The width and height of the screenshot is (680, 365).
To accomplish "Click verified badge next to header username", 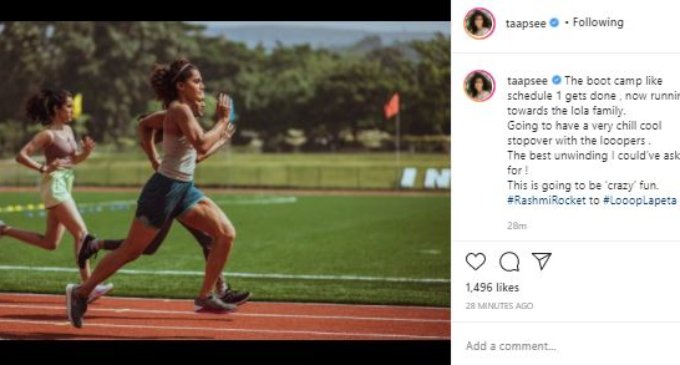I will (x=554, y=23).
